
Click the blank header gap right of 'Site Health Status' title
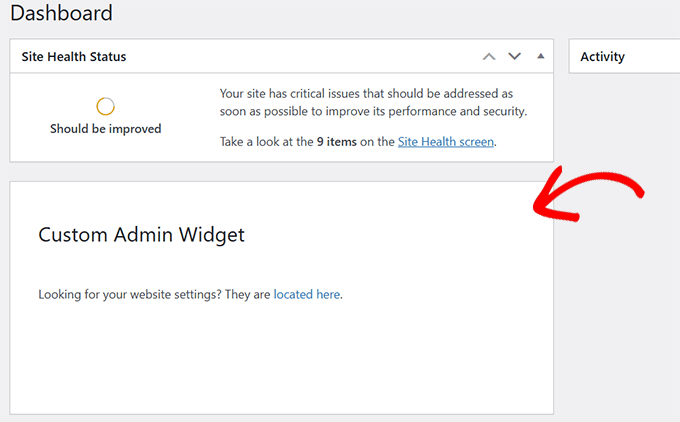coord(300,57)
